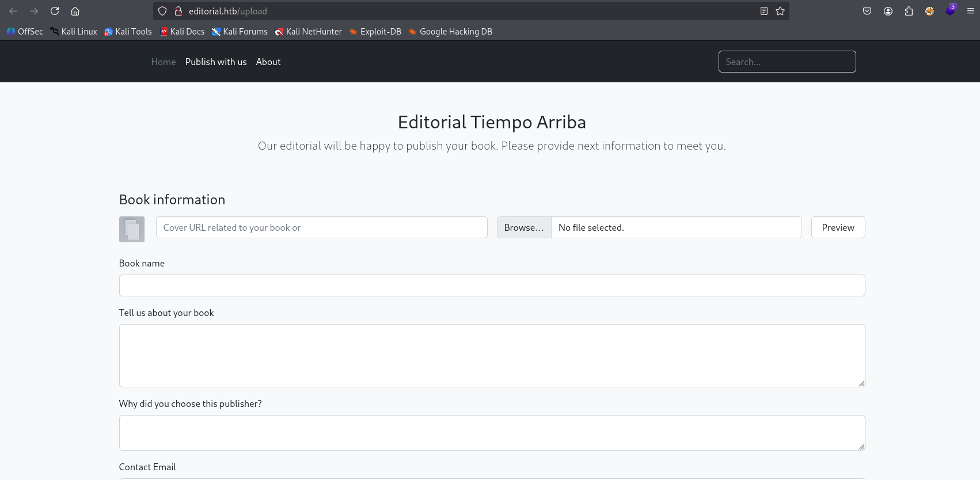The width and height of the screenshot is (980, 480).
Task: Click the Tell us about your book textarea
Action: (x=492, y=356)
